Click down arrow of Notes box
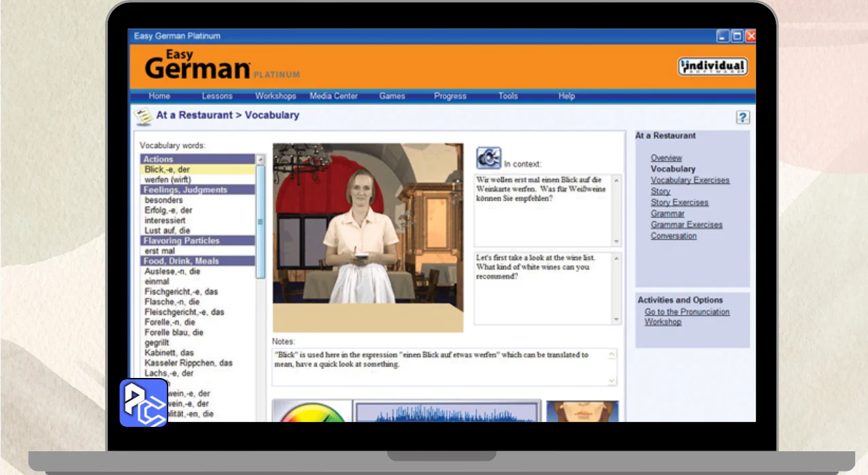This screenshot has height=475, width=868. [612, 381]
